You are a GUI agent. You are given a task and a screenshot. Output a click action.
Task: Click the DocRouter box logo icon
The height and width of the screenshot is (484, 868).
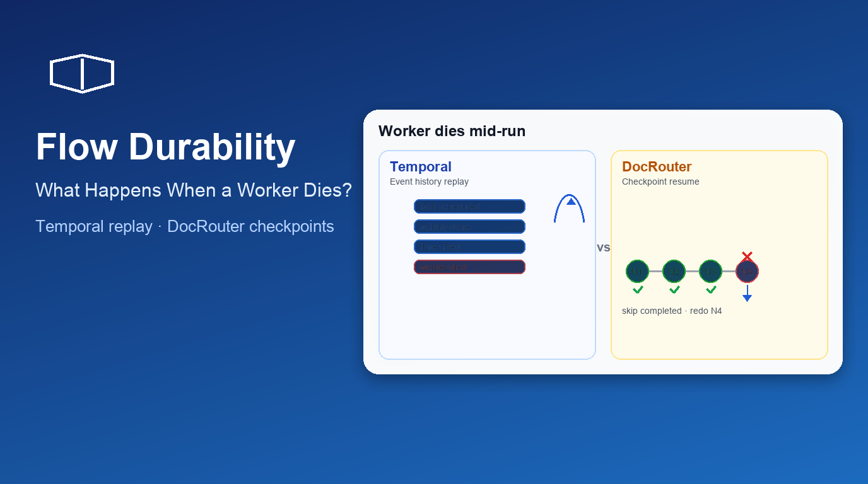(x=82, y=74)
